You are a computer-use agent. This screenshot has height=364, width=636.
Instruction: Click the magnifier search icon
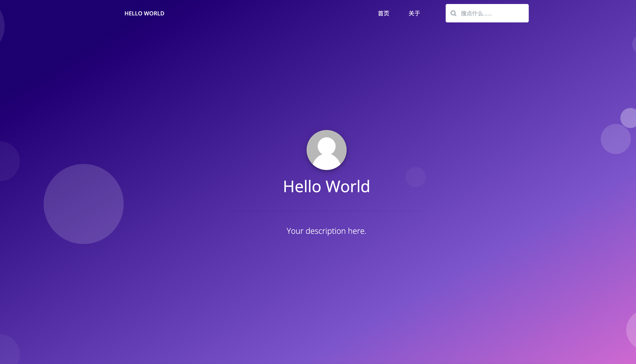click(x=453, y=13)
